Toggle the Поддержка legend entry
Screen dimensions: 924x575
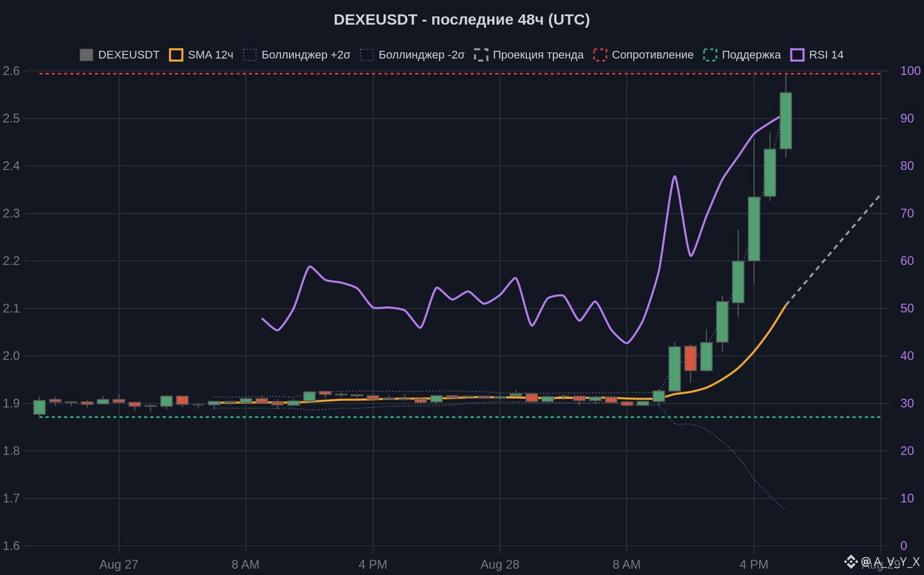coord(742,55)
